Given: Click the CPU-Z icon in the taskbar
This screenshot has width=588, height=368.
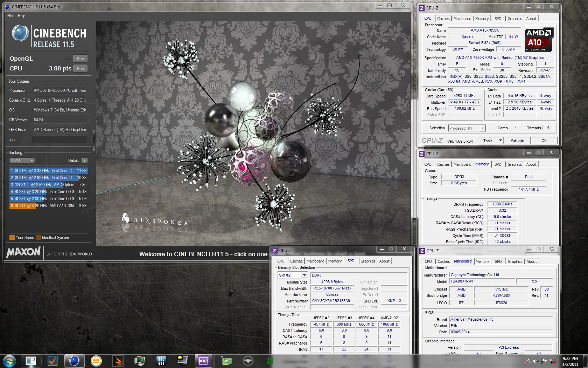Looking at the screenshot, I should [203, 361].
